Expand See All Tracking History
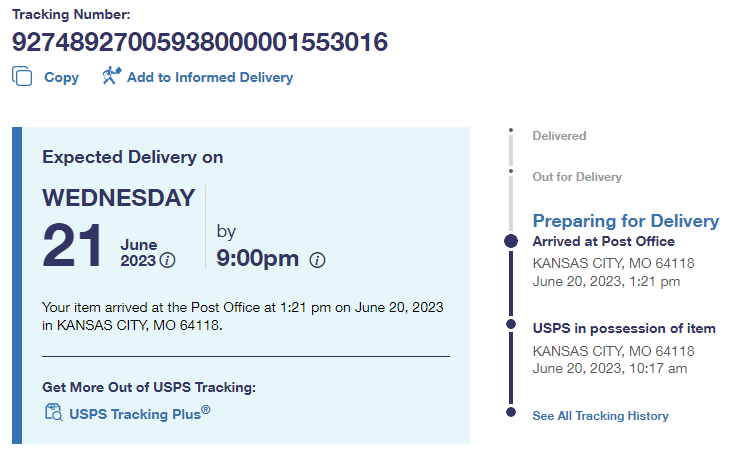Screen dimensions: 739x451 click(600, 416)
